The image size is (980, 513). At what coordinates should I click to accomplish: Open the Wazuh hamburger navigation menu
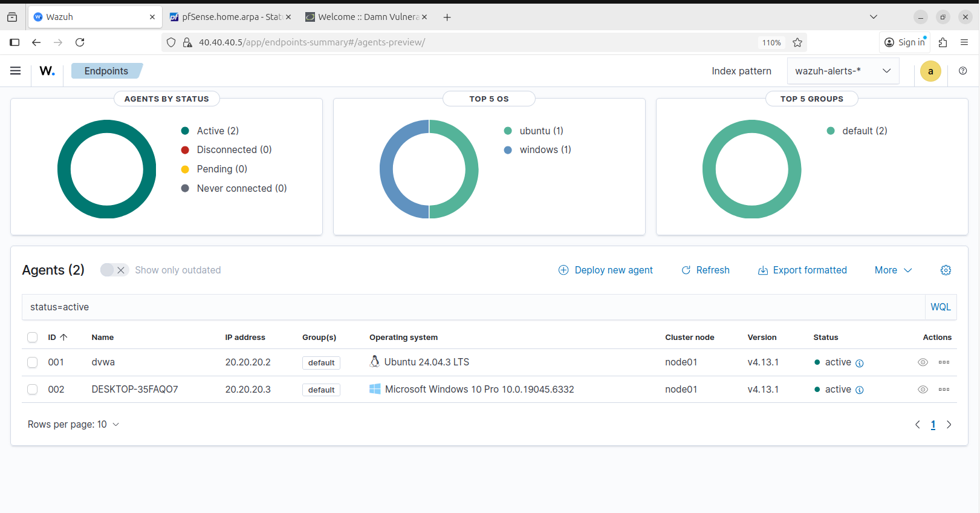15,71
